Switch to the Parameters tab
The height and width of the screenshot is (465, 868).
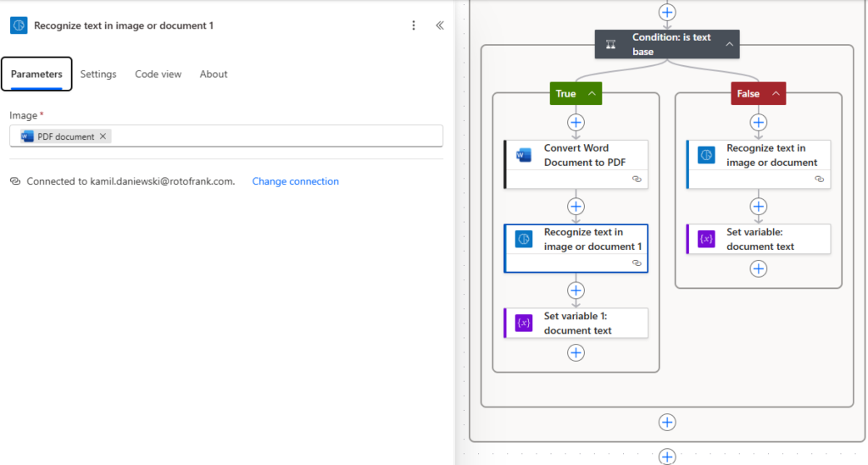coord(36,74)
